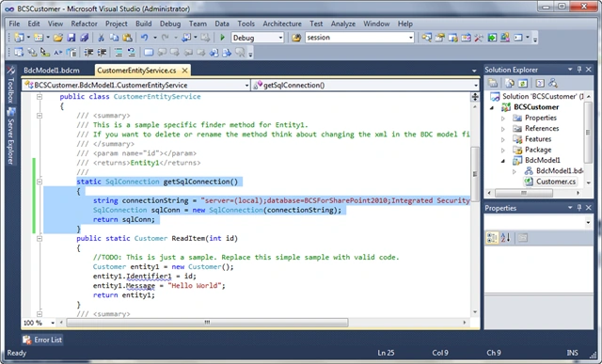This screenshot has height=364, width=602.
Task: Collapse the BdcModel1 tree node
Action: tap(503, 161)
